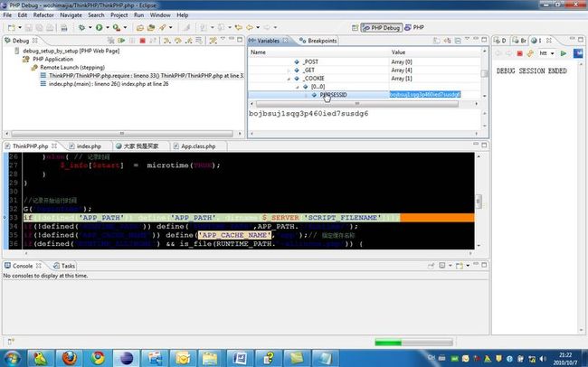
Task: Collapse the [0...0] variable node
Action: coord(298,87)
